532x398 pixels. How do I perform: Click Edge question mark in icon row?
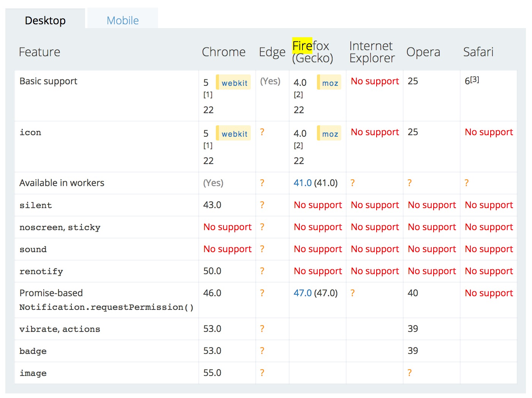(x=262, y=132)
